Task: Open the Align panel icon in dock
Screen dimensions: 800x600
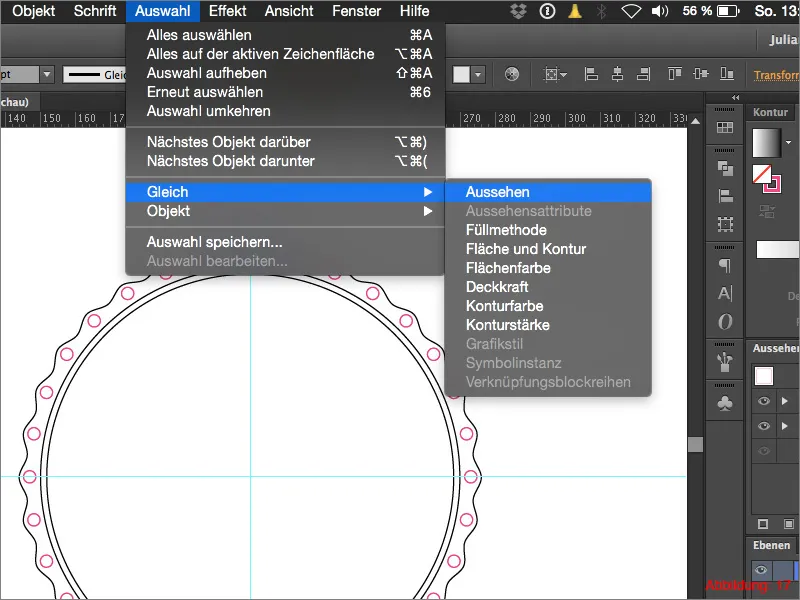Action: (725, 196)
